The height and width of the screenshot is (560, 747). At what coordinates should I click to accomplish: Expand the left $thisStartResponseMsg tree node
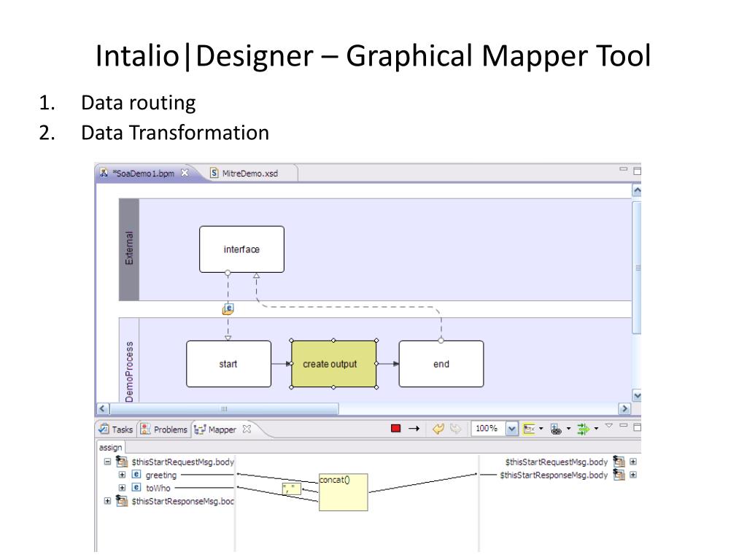pos(108,500)
